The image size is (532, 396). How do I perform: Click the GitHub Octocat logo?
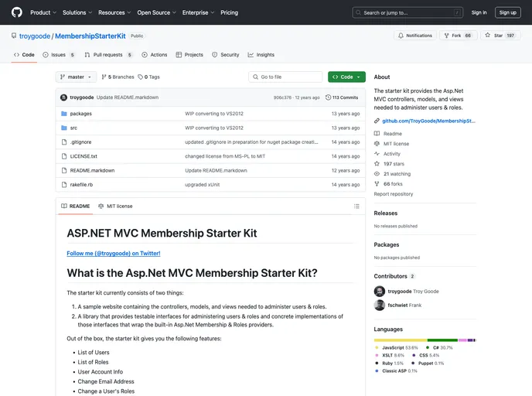[17, 12]
